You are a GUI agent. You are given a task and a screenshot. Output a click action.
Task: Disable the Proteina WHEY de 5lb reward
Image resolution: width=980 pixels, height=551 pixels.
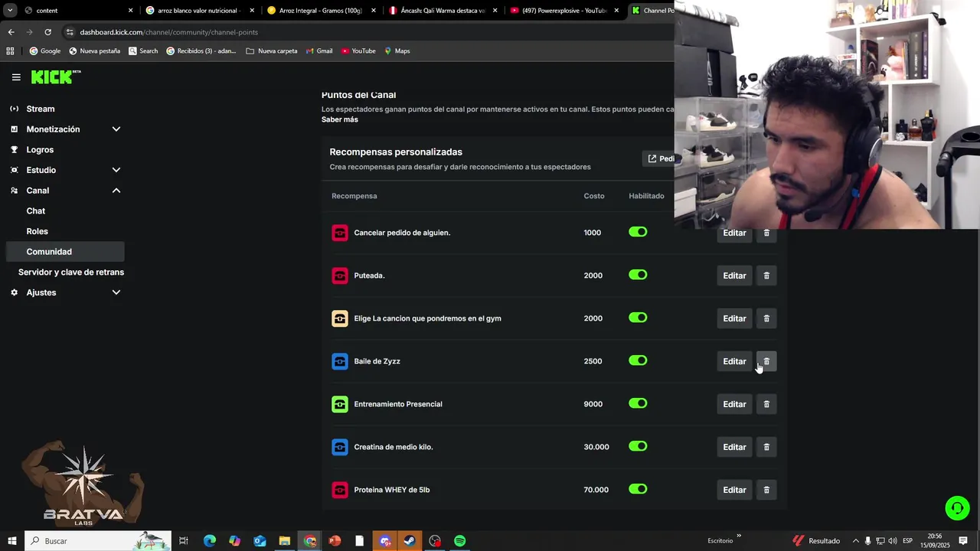pos(638,489)
